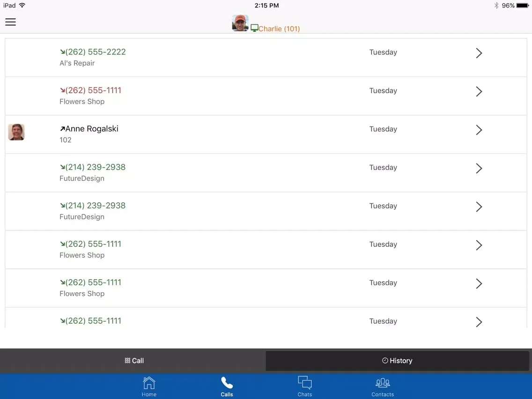This screenshot has height=399, width=532.
Task: Open Chats from the bottom navigation bar
Action: point(305,386)
